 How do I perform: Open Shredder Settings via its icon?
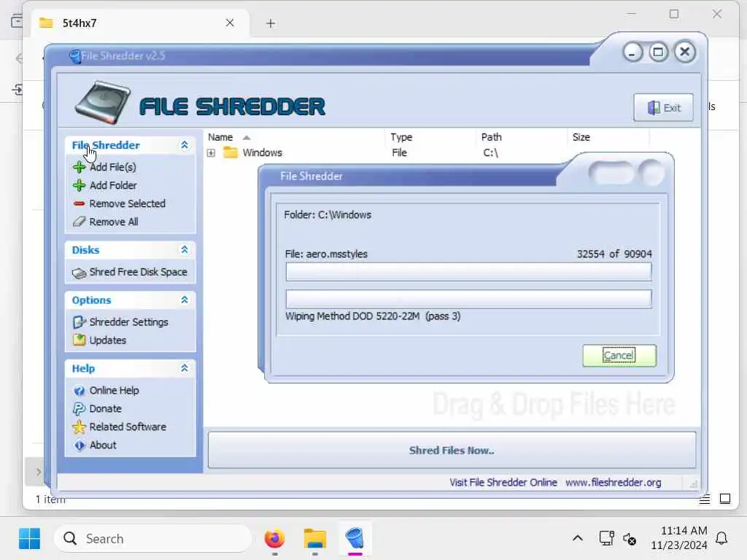(x=79, y=322)
